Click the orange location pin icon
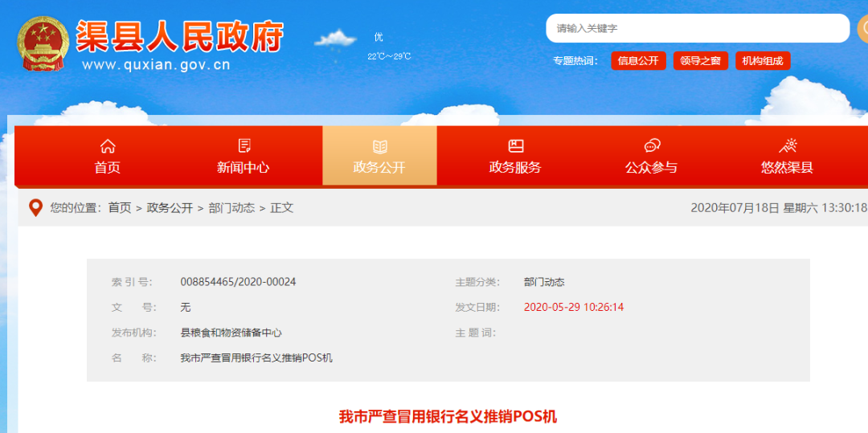The height and width of the screenshot is (433, 868). (x=35, y=208)
